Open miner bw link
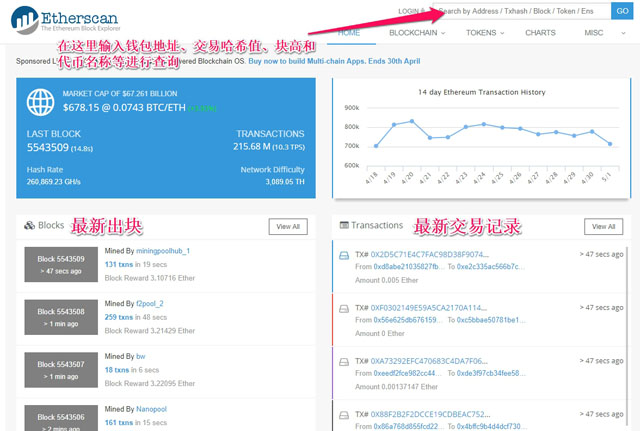 (141, 356)
